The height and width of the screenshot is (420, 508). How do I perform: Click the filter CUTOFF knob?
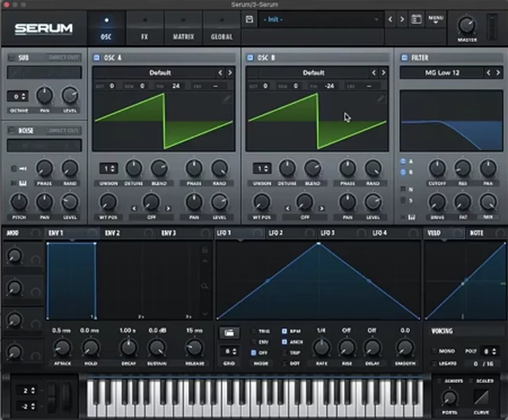click(x=437, y=168)
